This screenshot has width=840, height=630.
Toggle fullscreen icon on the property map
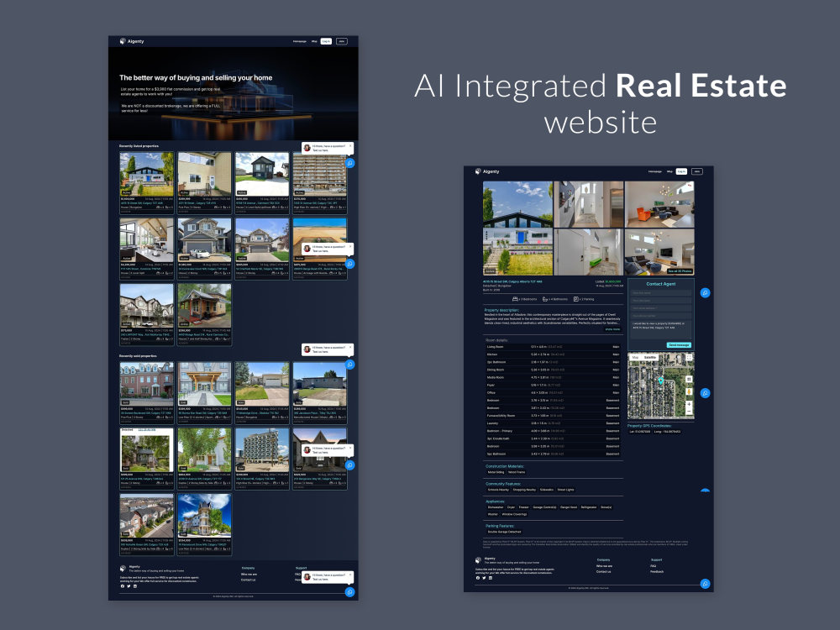pos(689,357)
